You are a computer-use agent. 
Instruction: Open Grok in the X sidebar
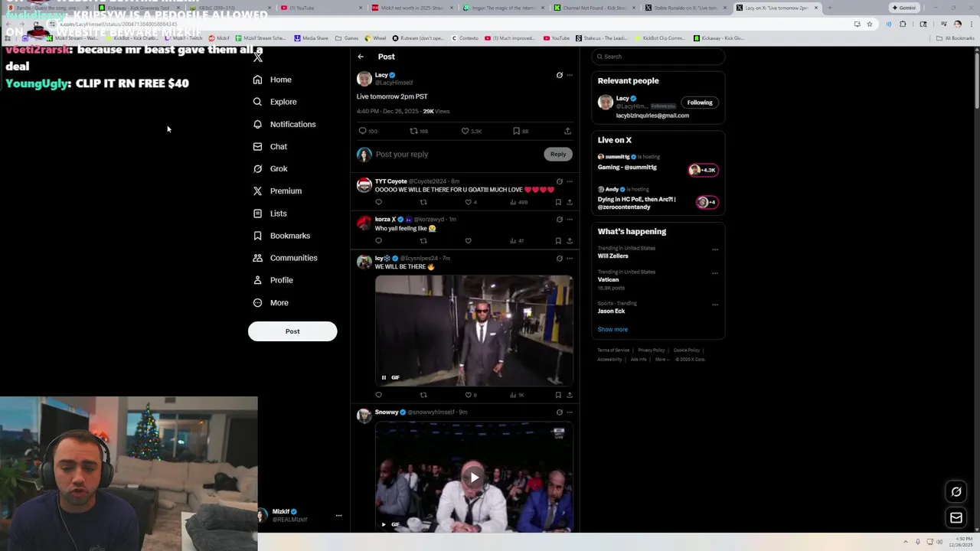pos(270,168)
